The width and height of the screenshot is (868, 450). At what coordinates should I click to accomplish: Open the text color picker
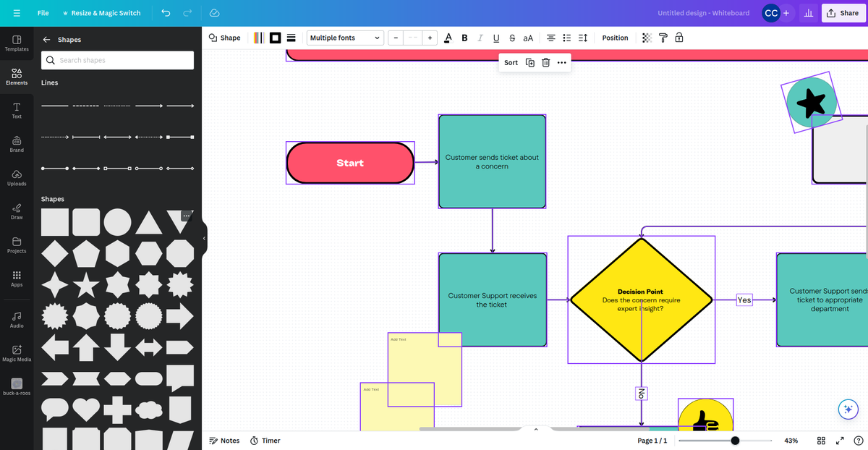(x=448, y=38)
